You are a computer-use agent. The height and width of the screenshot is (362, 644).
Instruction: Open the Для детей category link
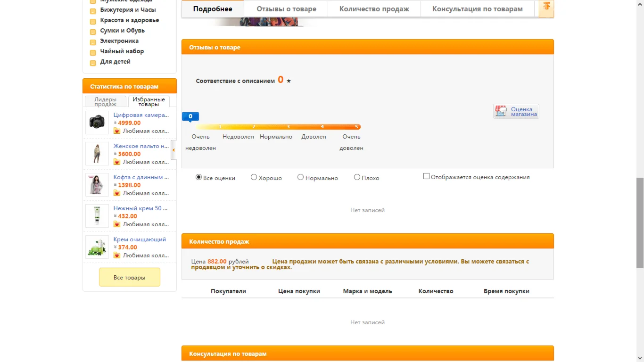tap(116, 62)
